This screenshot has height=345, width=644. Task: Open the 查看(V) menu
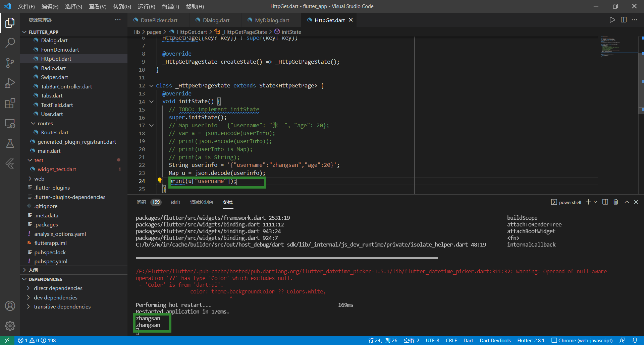(98, 6)
